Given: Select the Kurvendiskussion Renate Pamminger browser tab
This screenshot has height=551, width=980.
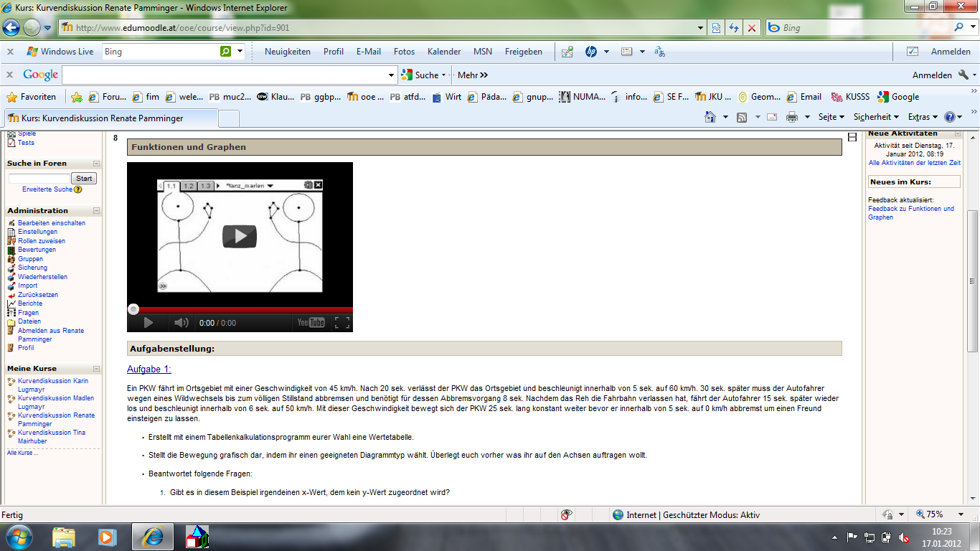Looking at the screenshot, I should (110, 118).
